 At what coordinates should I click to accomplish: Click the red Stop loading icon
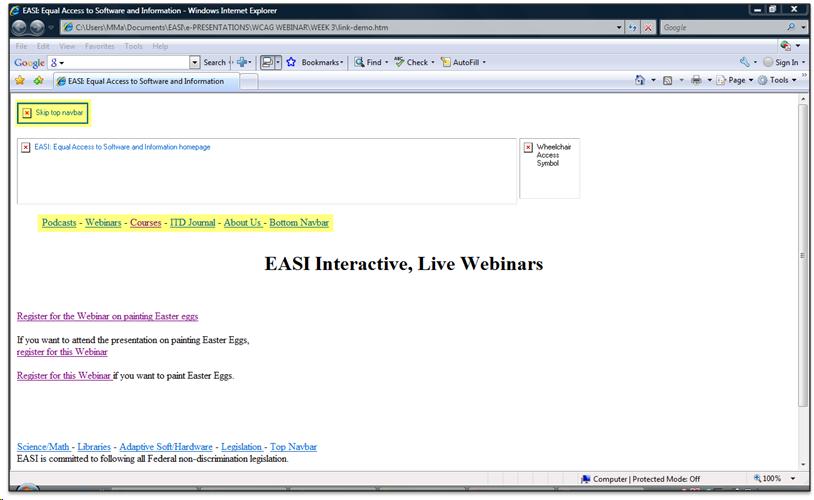[648, 28]
